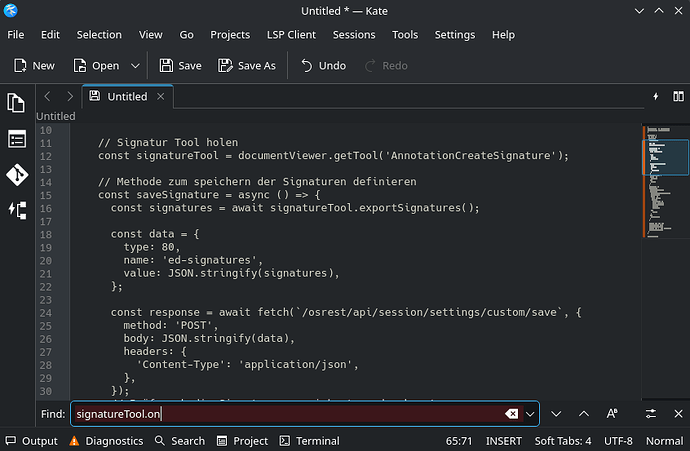Image resolution: width=690 pixels, height=451 pixels.
Task: Open the Soft Tabs: 4 indentation selector
Action: 563,440
